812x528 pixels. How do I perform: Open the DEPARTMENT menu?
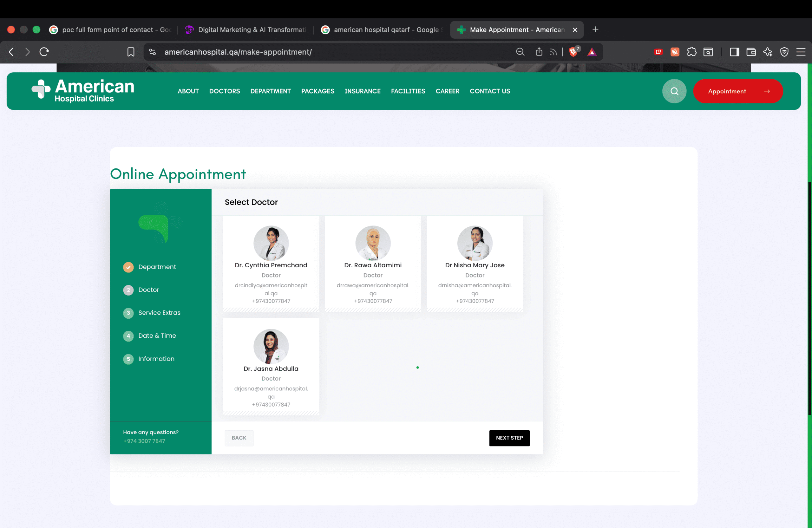pyautogui.click(x=271, y=91)
